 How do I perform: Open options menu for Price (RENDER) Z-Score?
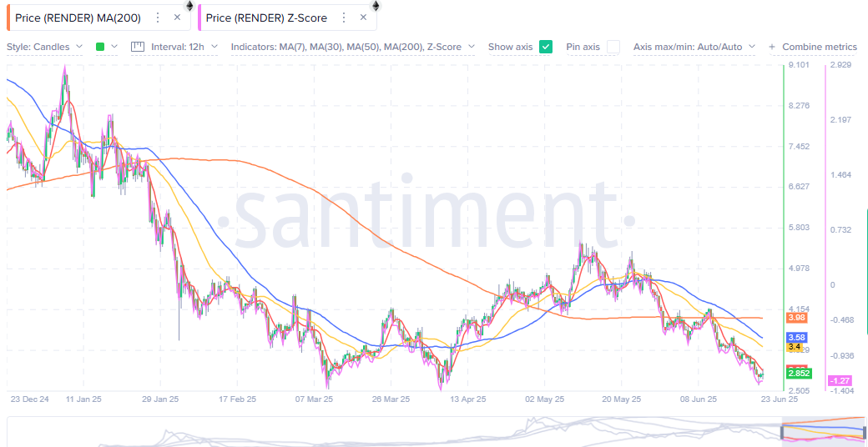click(344, 18)
